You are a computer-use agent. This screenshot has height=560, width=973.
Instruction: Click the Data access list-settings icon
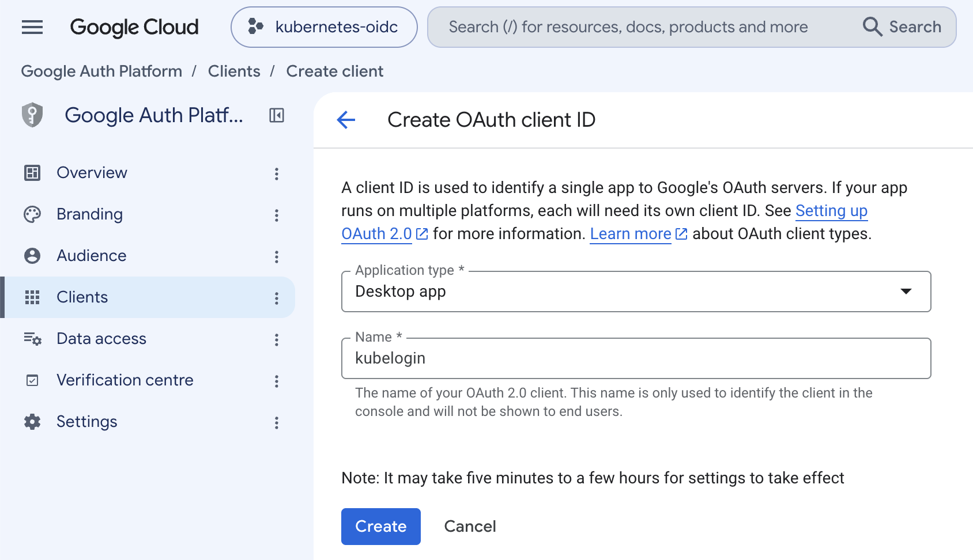pos(32,339)
